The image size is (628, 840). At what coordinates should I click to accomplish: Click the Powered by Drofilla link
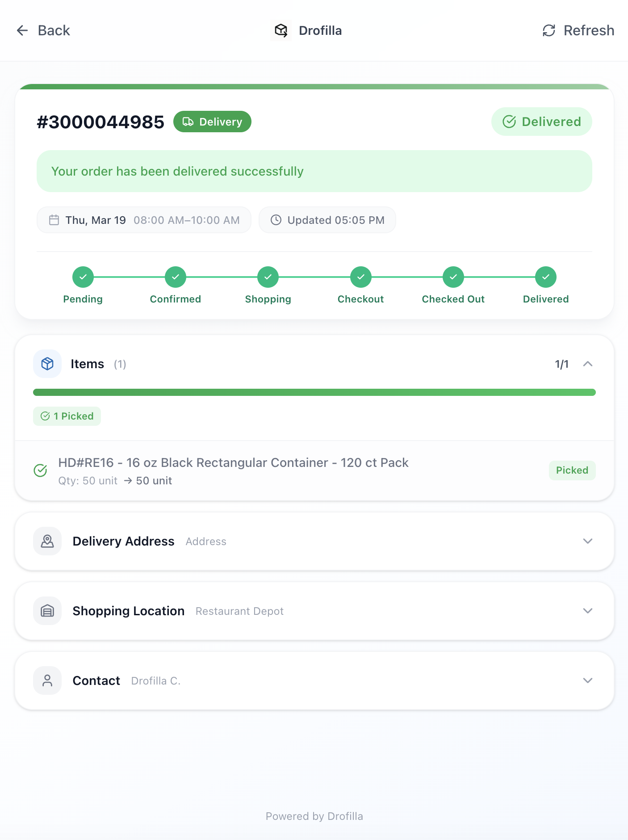(x=314, y=816)
